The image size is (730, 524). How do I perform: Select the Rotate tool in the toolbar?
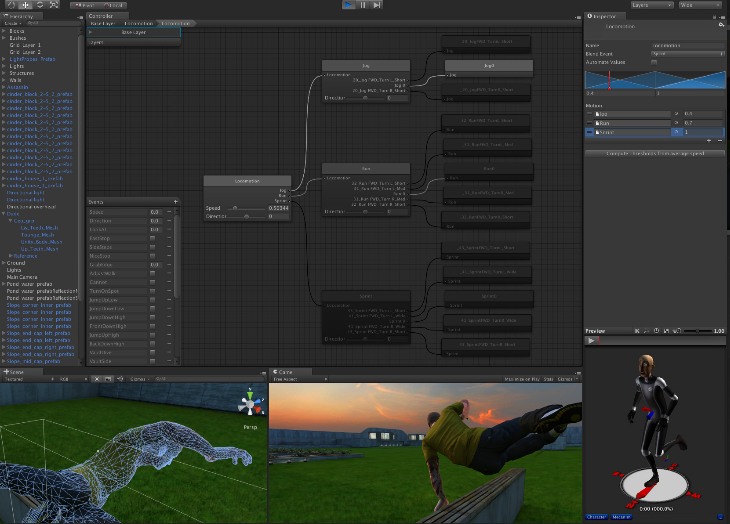pyautogui.click(x=39, y=5)
